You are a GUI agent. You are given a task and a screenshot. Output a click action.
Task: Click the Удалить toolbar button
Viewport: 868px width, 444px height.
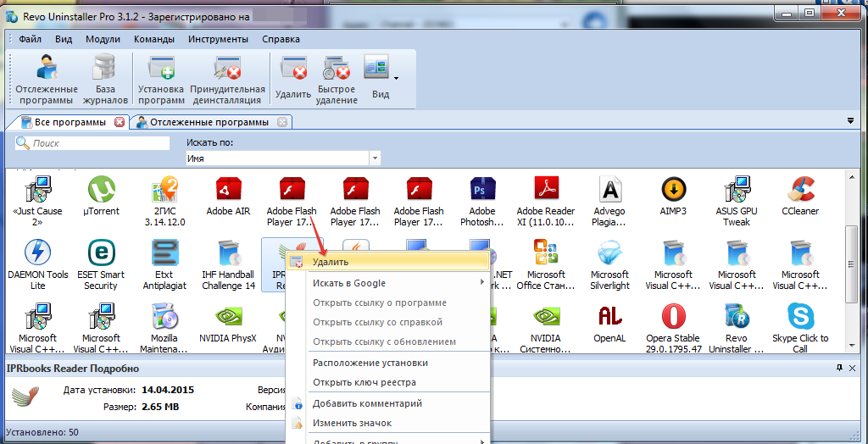click(x=292, y=78)
